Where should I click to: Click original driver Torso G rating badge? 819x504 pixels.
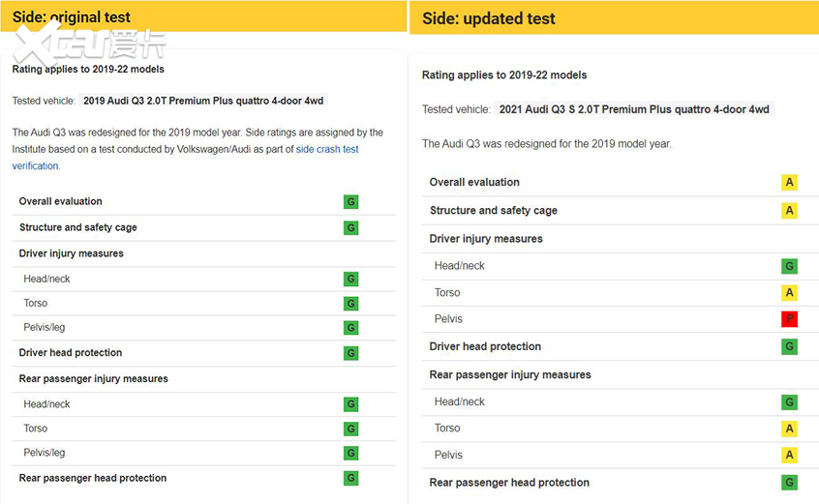[x=351, y=304]
